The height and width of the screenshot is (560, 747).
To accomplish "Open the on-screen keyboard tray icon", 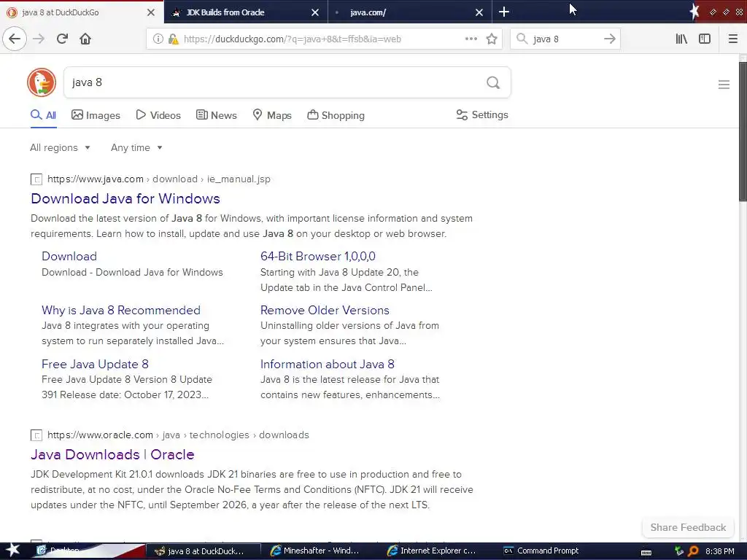I will pos(646,551).
